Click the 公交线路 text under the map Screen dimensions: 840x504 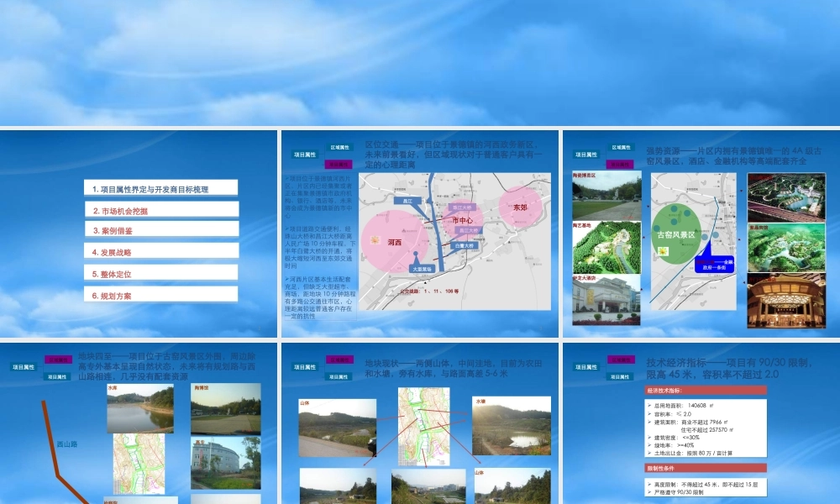coord(430,291)
